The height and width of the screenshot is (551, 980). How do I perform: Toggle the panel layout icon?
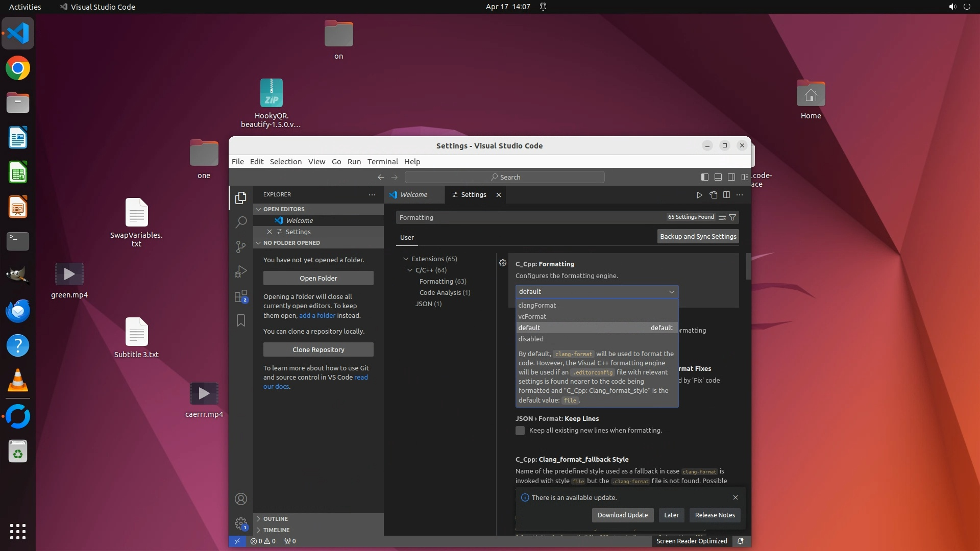point(718,177)
